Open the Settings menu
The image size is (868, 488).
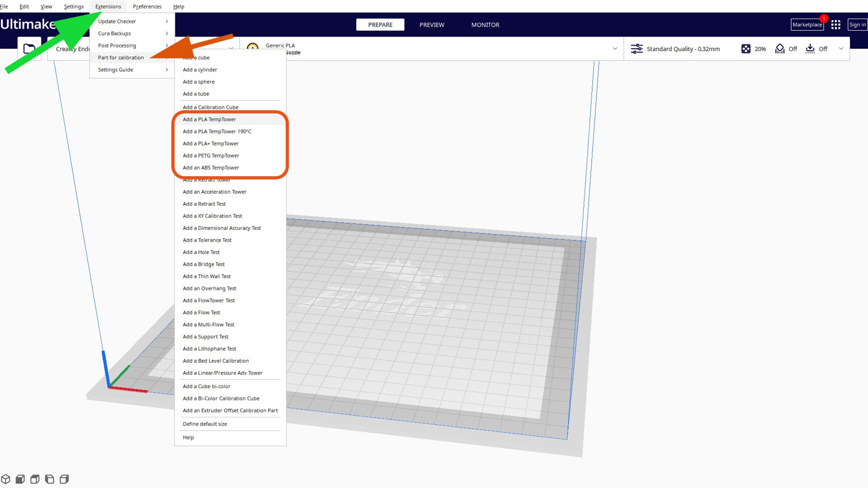pyautogui.click(x=74, y=6)
